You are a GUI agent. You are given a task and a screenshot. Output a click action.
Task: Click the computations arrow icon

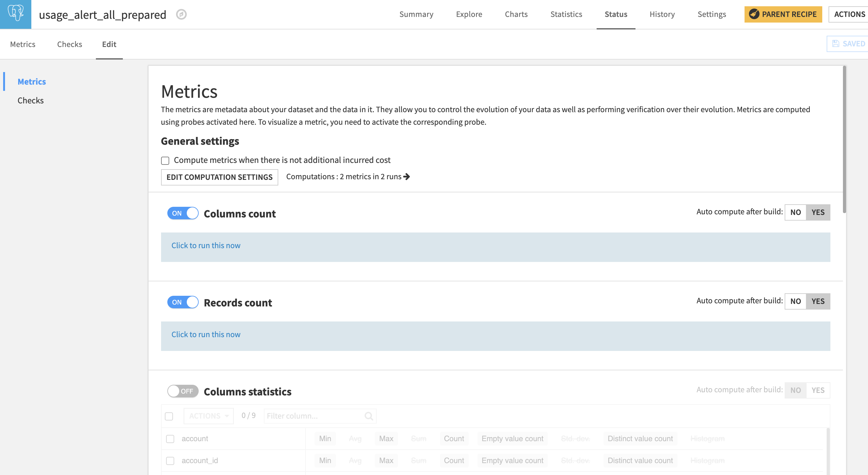tap(407, 177)
